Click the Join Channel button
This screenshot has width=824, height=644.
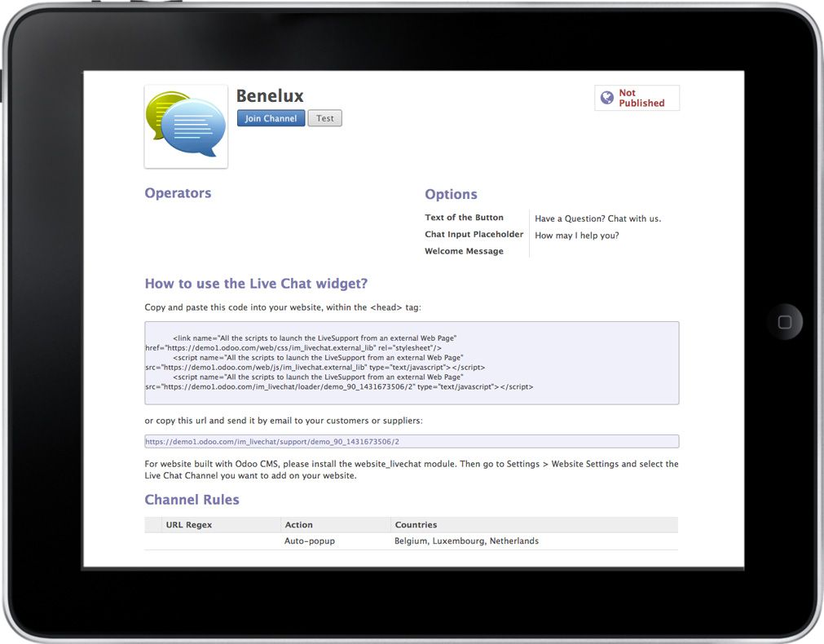[271, 118]
